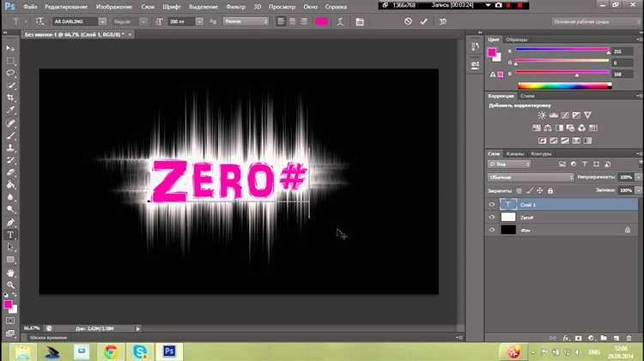Select the Horizontal Type tool
644x361 pixels.
pyautogui.click(x=11, y=234)
